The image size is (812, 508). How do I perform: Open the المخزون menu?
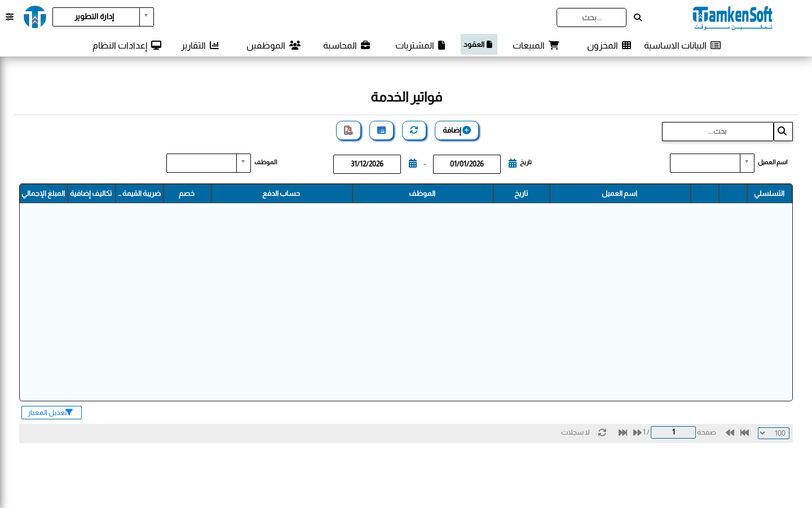pyautogui.click(x=609, y=45)
